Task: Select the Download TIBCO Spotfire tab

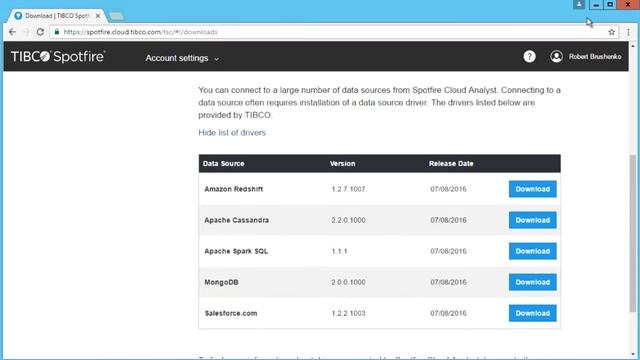Action: pos(56,16)
